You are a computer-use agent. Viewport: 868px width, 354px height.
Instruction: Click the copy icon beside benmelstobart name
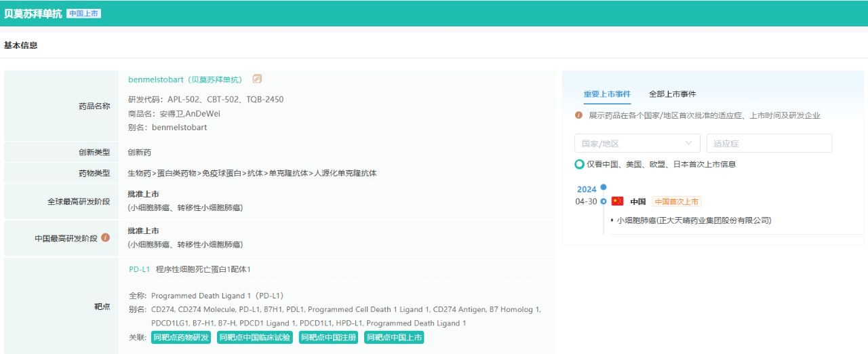pyautogui.click(x=258, y=79)
